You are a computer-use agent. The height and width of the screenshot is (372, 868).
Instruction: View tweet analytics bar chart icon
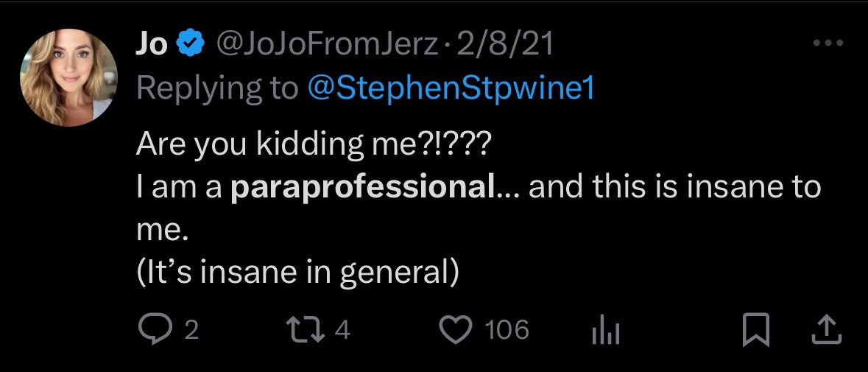coord(606,331)
